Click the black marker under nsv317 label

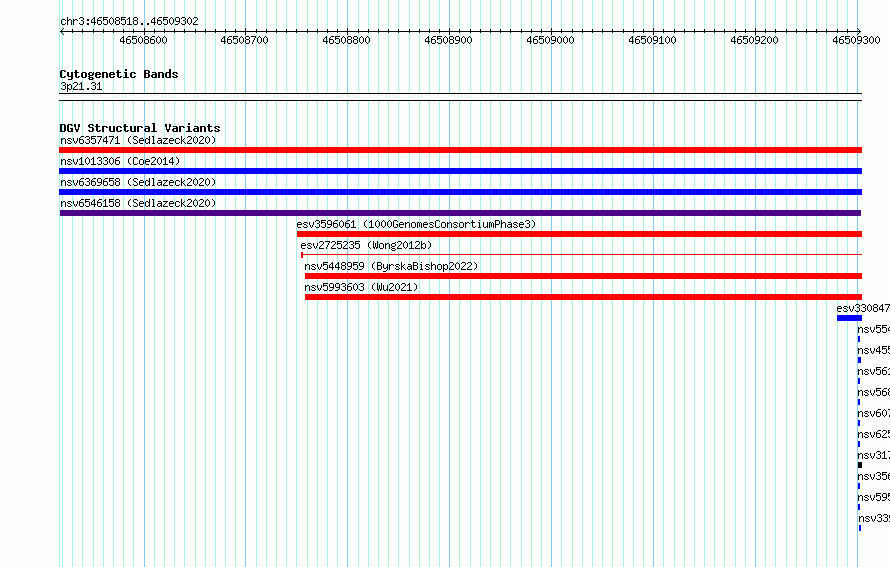coord(860,465)
